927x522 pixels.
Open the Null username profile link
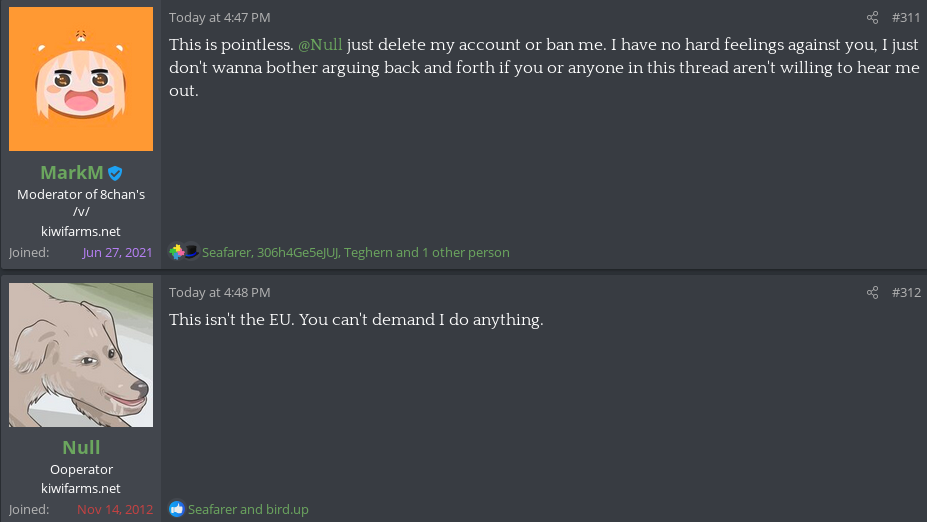click(x=81, y=447)
